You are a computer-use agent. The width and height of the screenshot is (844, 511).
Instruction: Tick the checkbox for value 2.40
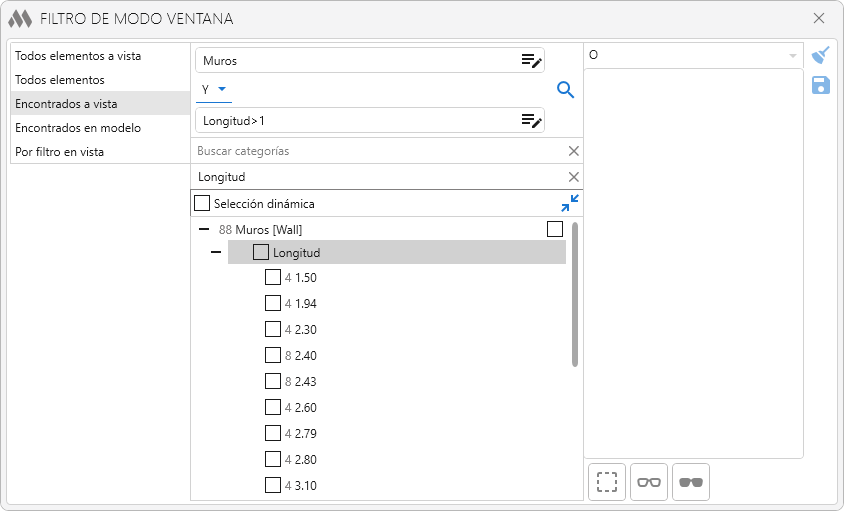pyautogui.click(x=273, y=355)
